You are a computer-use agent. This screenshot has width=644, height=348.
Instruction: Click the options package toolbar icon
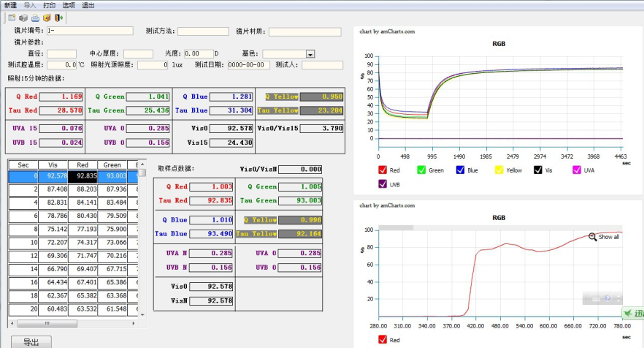tap(47, 18)
